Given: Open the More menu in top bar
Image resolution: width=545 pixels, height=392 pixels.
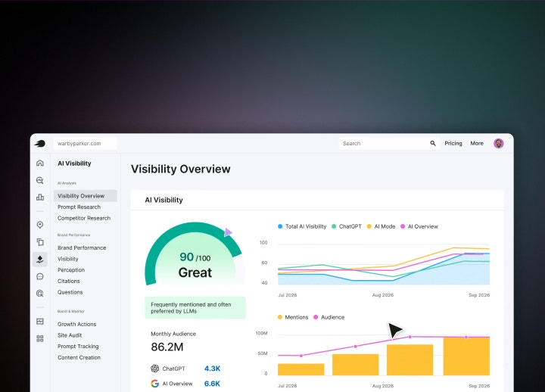Looking at the screenshot, I should pyautogui.click(x=477, y=143).
